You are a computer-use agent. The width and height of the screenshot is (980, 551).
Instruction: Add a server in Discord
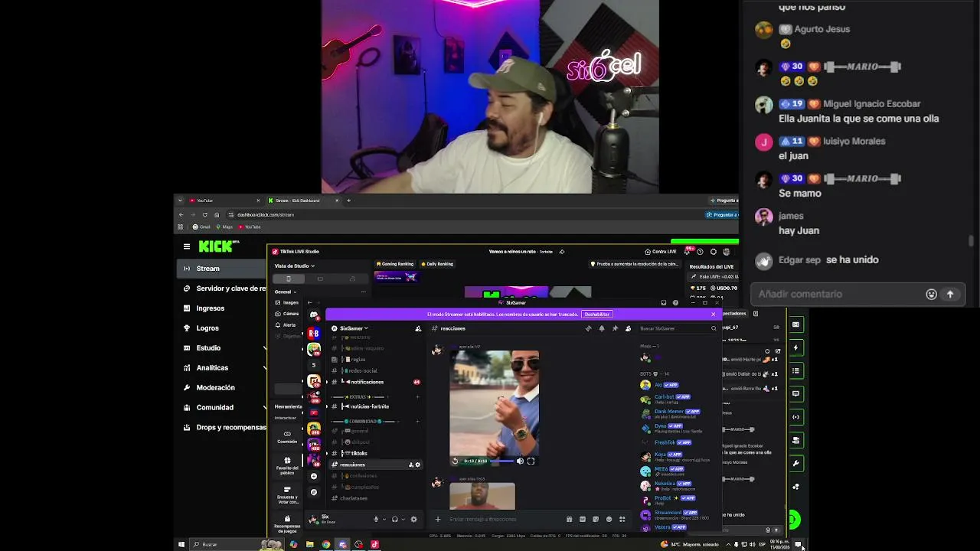click(x=313, y=476)
